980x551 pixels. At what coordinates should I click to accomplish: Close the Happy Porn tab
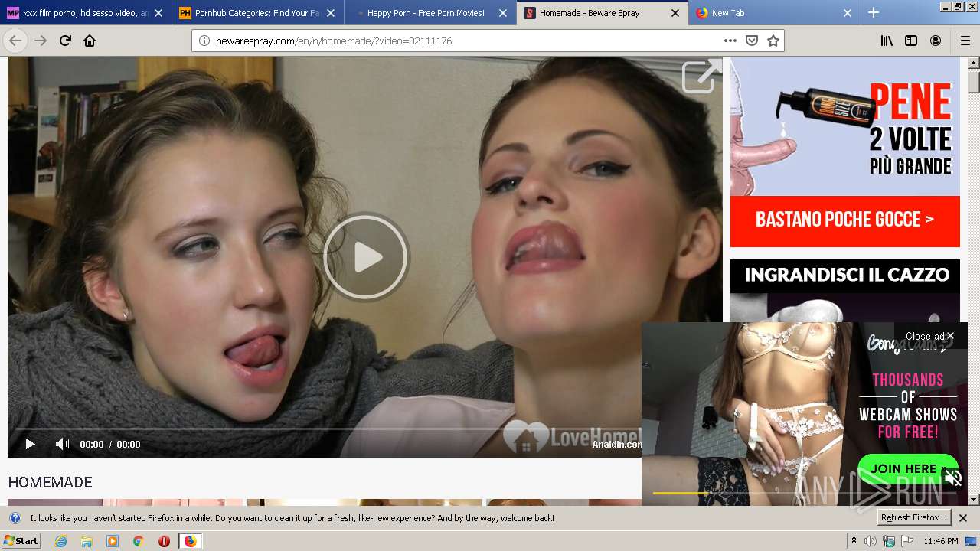click(503, 13)
